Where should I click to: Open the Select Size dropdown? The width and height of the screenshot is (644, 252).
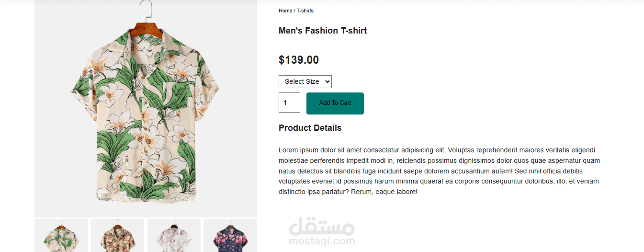coord(302,81)
